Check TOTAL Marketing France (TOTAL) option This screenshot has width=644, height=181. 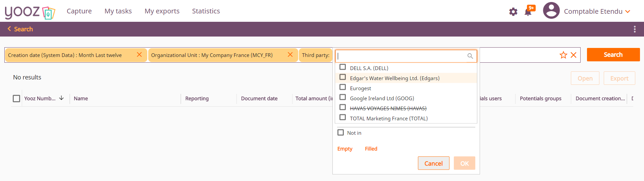pos(342,117)
